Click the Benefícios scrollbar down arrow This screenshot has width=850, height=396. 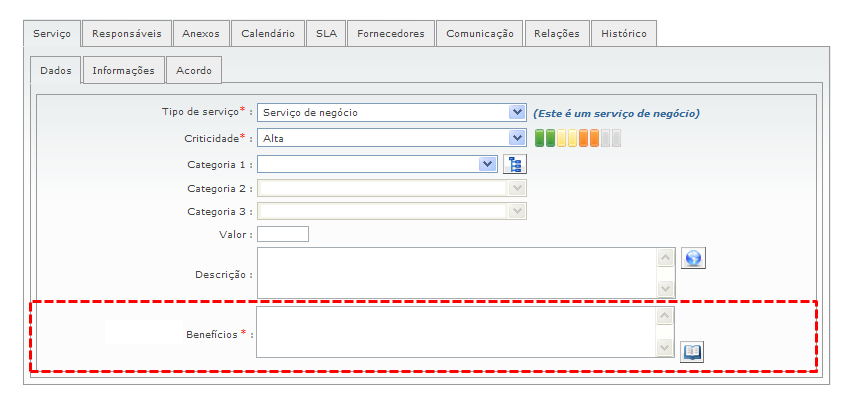(x=665, y=348)
